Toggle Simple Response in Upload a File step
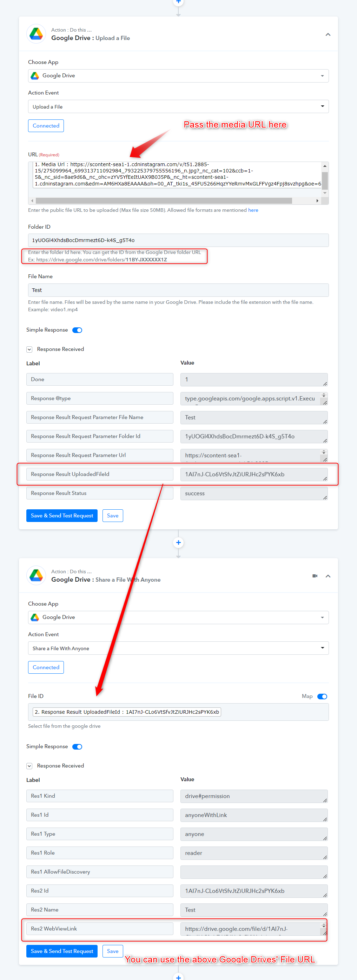 [77, 330]
